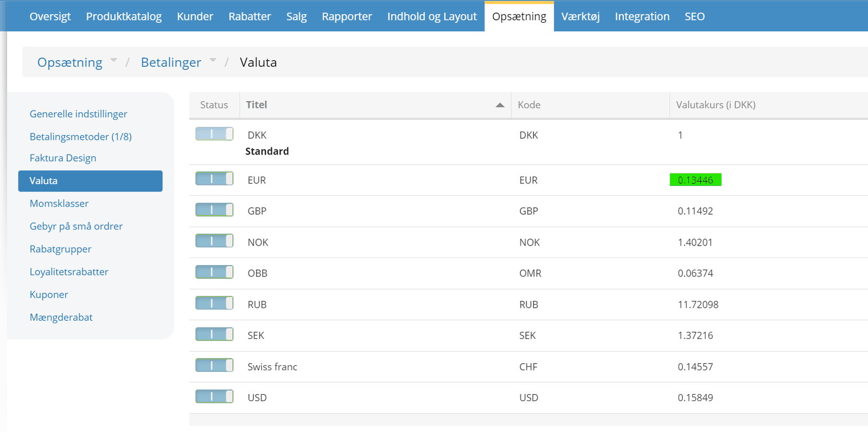Toggle the DKK currency status switch
The height and width of the screenshot is (432, 868).
[214, 134]
